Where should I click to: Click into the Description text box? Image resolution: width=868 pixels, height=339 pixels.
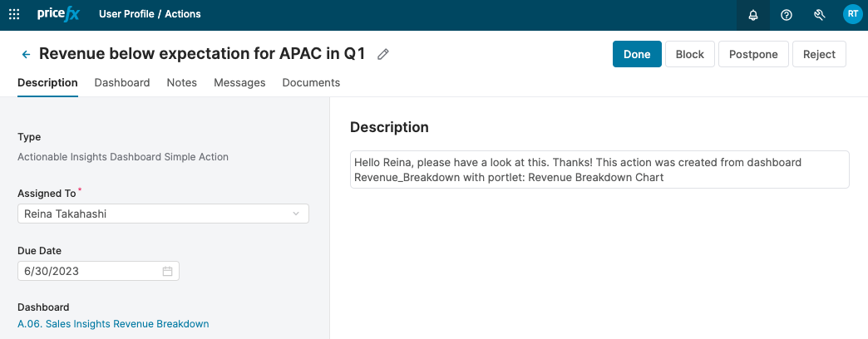tap(599, 169)
